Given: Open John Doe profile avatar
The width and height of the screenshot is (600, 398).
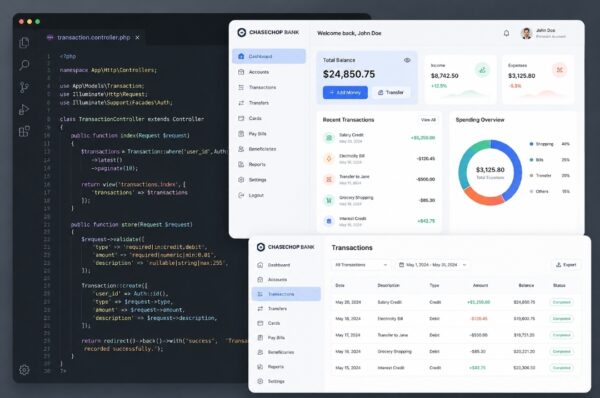Looking at the screenshot, I should pyautogui.click(x=527, y=33).
